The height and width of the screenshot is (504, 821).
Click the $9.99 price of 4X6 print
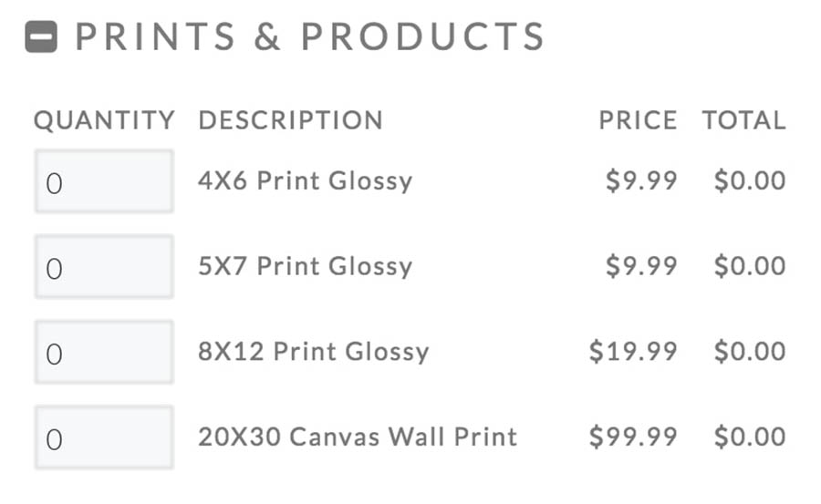641,180
